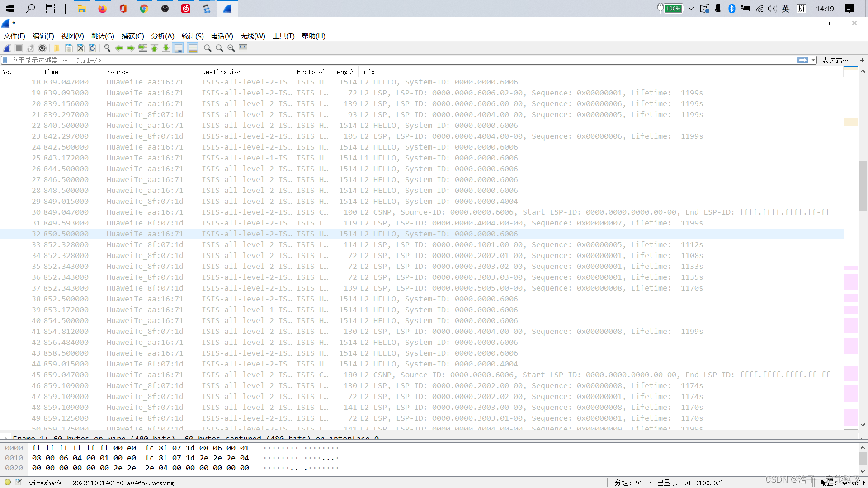The image size is (868, 488).
Task: Open the capture options gear icon
Action: [42, 48]
